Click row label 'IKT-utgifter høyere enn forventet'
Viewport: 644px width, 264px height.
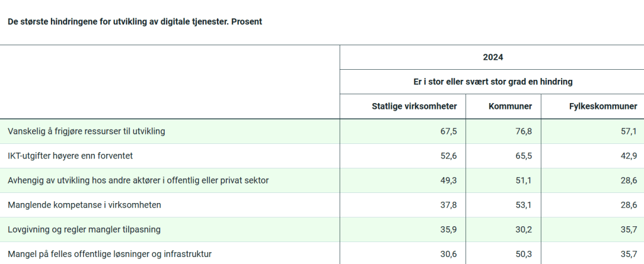point(70,156)
